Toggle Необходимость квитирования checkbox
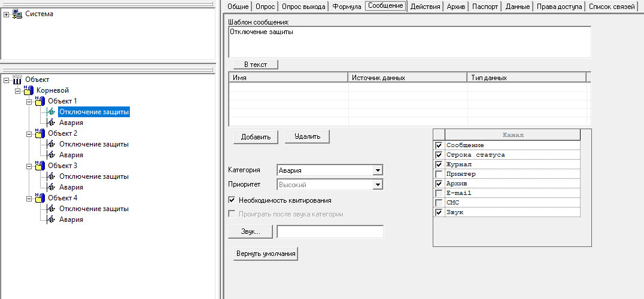 232,200
